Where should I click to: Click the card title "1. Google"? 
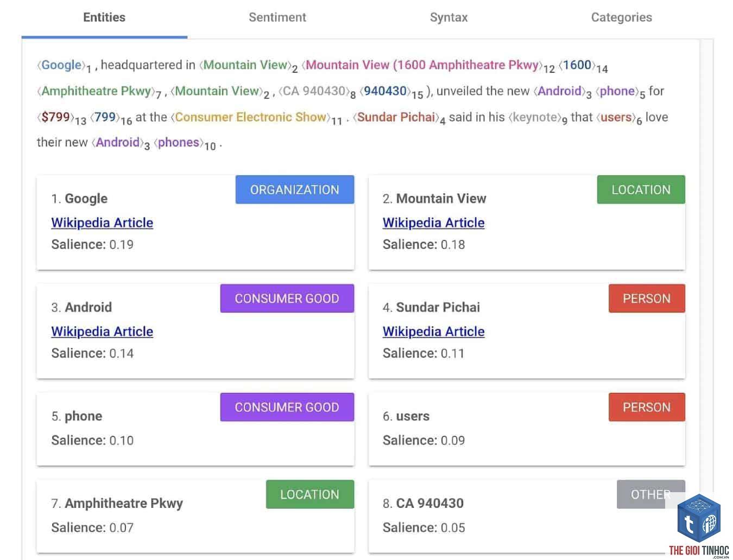tap(79, 199)
